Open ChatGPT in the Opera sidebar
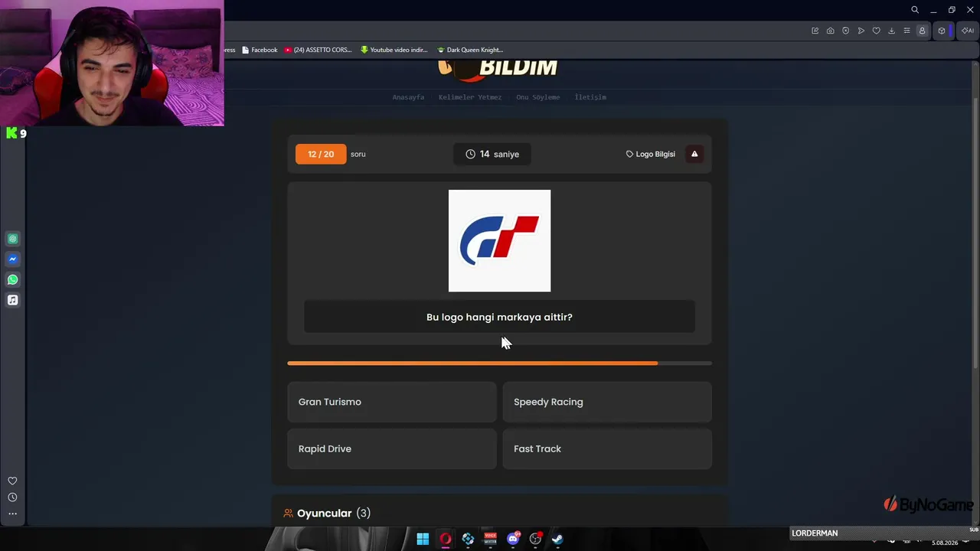 coord(12,239)
